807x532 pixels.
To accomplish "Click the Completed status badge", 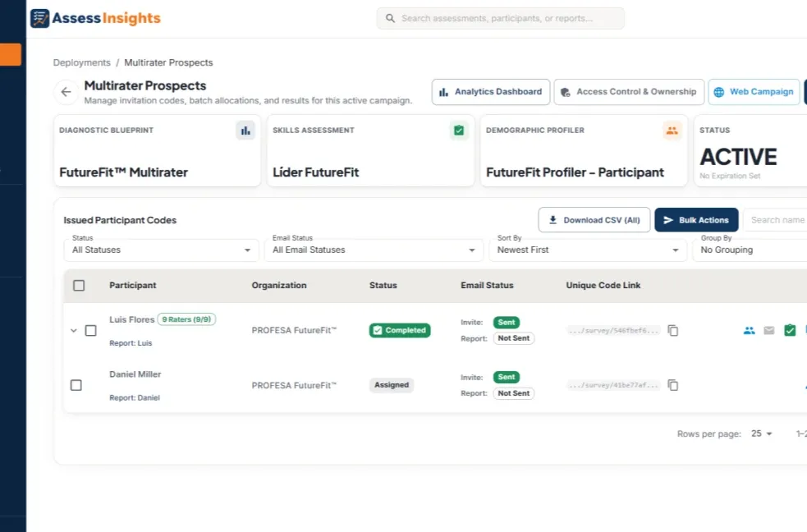I will click(400, 330).
